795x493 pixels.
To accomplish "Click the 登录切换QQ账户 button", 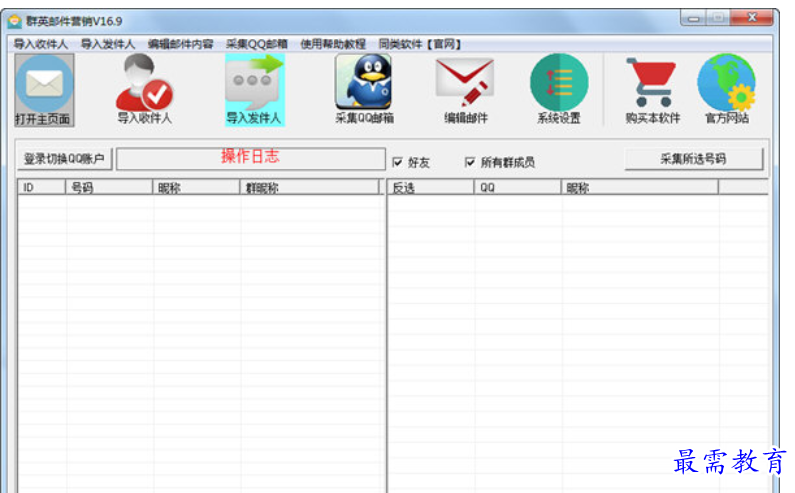I will click(64, 159).
